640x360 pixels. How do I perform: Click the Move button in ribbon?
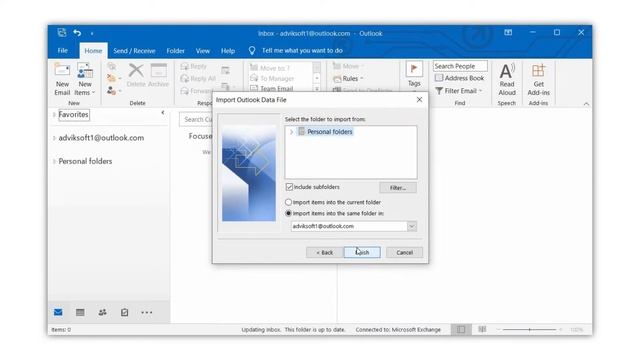coord(348,66)
